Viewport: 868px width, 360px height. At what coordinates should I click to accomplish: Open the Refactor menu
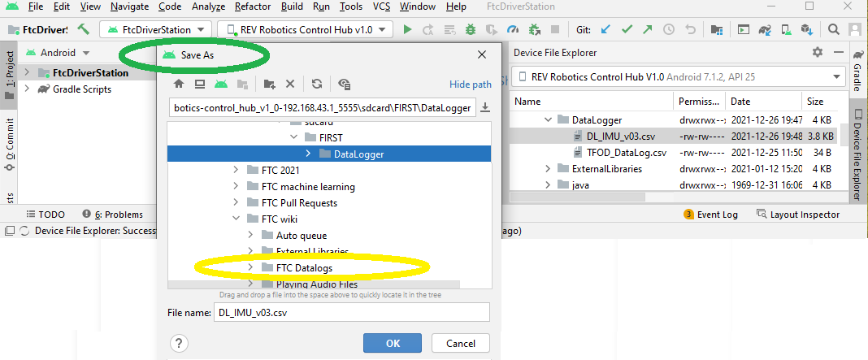(x=253, y=7)
